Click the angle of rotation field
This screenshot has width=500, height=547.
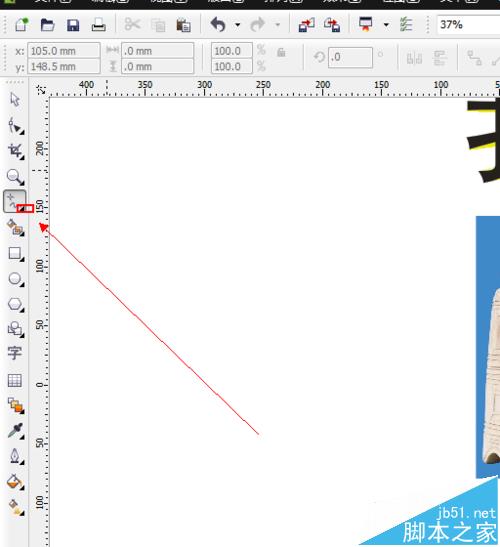[350, 57]
